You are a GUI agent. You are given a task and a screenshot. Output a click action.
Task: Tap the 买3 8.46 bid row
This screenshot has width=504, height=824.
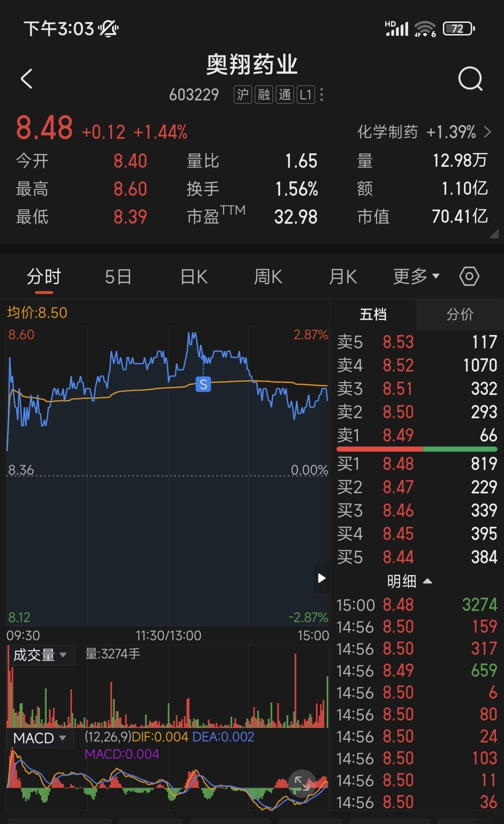pyautogui.click(x=417, y=510)
